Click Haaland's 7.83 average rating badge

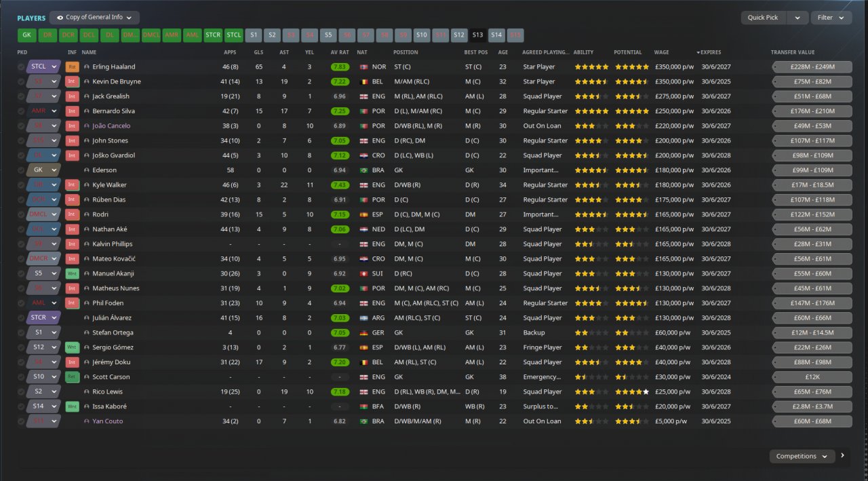click(340, 67)
